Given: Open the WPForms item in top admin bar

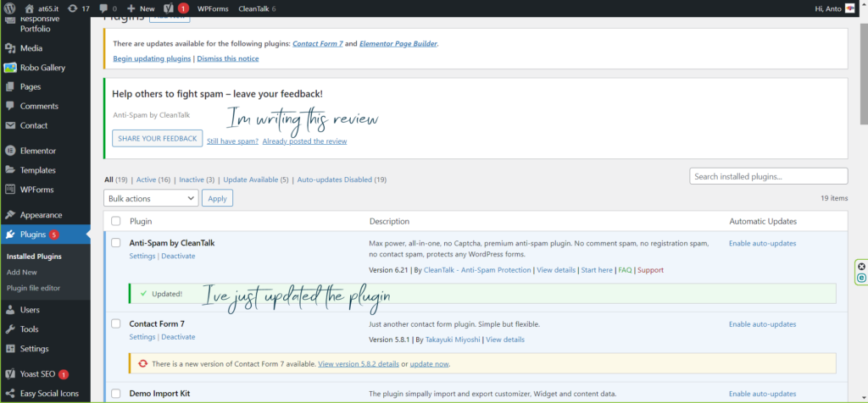Looking at the screenshot, I should (x=213, y=8).
